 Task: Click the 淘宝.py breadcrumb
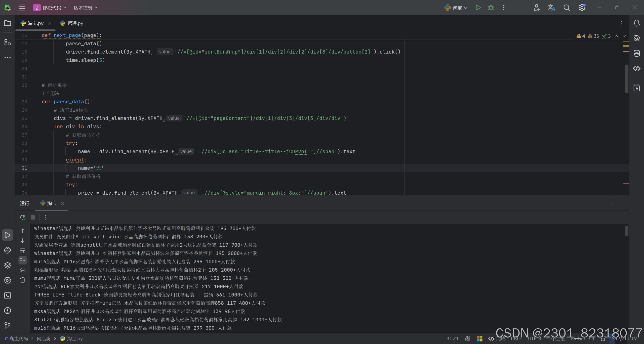point(72,339)
